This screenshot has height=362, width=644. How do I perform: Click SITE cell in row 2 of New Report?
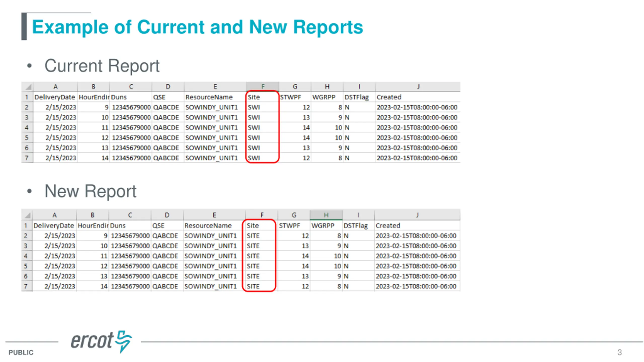click(x=262, y=236)
